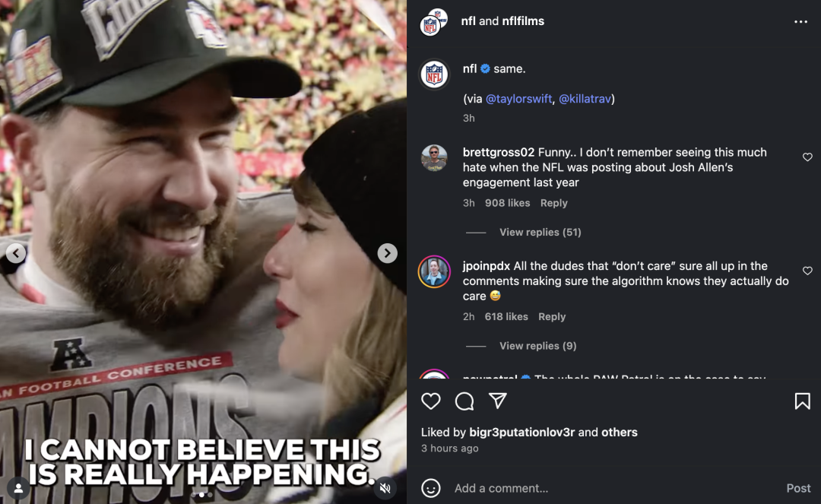The width and height of the screenshot is (821, 504).
Task: Open the @killatrav profile mention
Action: tap(585, 99)
